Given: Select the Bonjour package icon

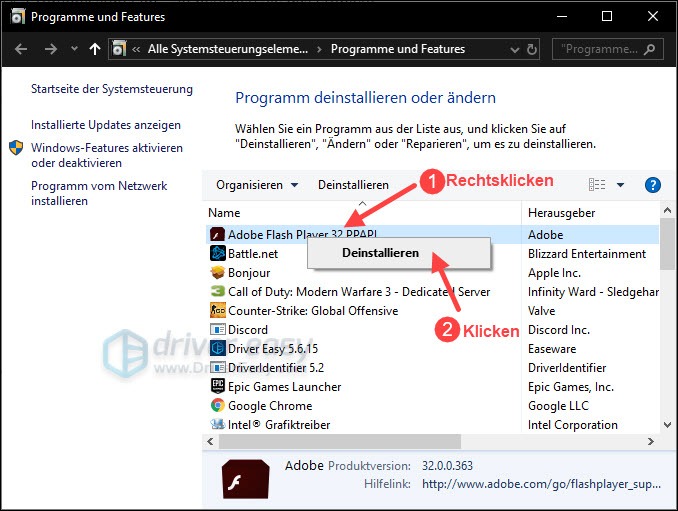Looking at the screenshot, I should [217, 272].
